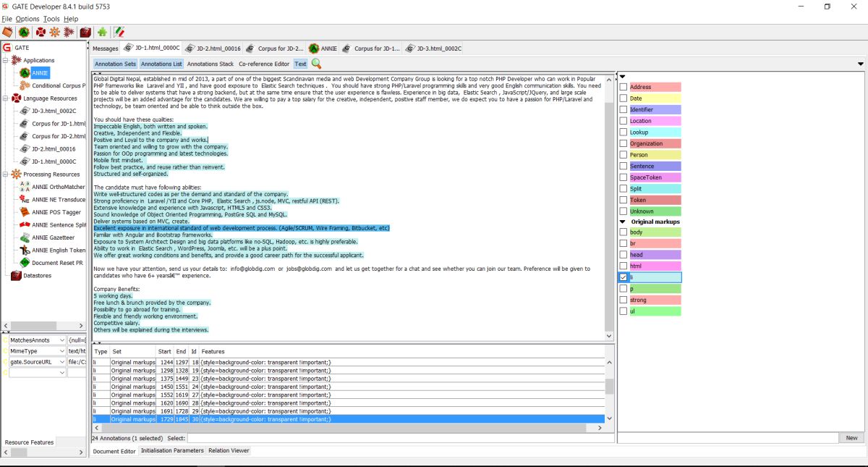Click the ANNIE NE Transducer icon
Screen dimensions: 868x467
click(25, 200)
